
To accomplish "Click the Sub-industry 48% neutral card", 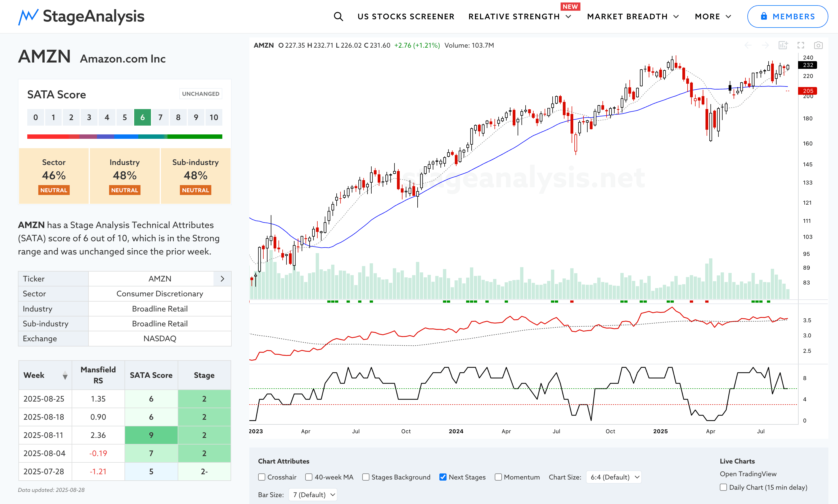I will (x=195, y=176).
